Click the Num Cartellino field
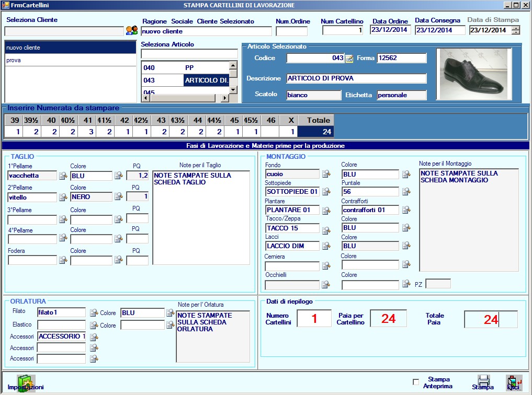Viewport: 532px width, 395px height. pos(343,30)
